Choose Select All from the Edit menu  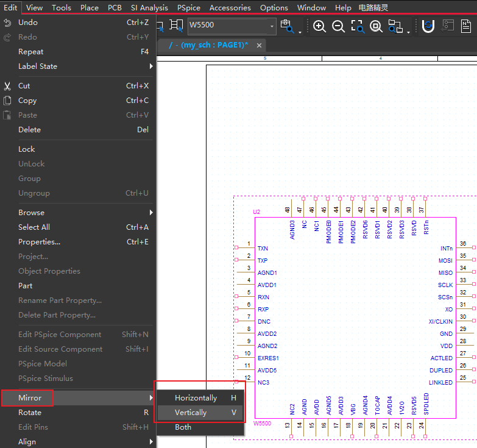coord(78,227)
